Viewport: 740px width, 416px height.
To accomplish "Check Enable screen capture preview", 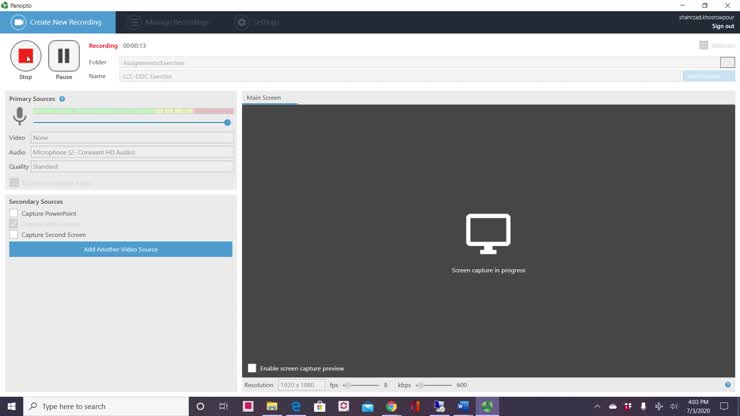I will coord(252,368).
